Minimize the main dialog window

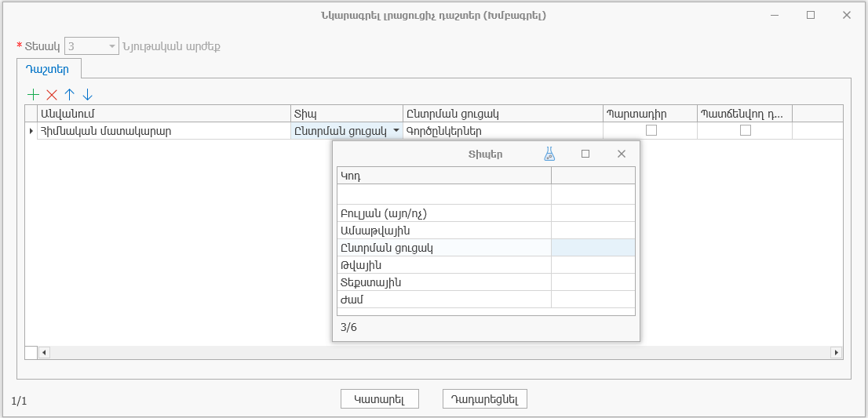click(775, 16)
